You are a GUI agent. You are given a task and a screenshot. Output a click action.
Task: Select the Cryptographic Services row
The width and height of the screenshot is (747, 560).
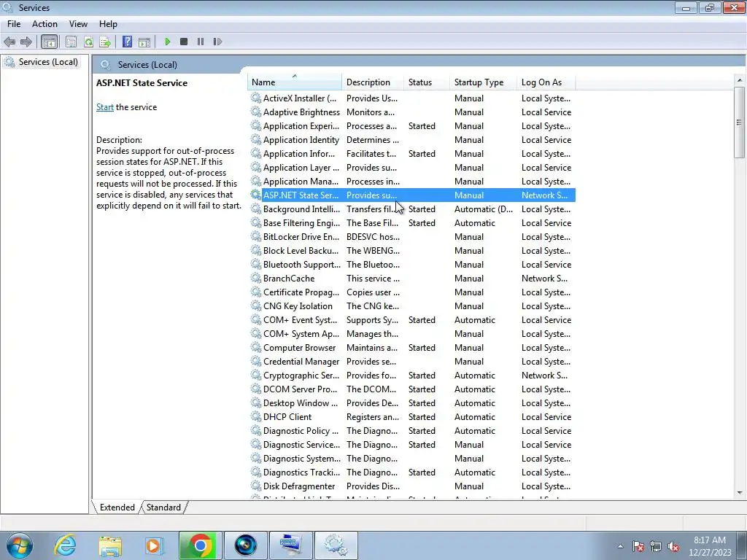coord(412,376)
